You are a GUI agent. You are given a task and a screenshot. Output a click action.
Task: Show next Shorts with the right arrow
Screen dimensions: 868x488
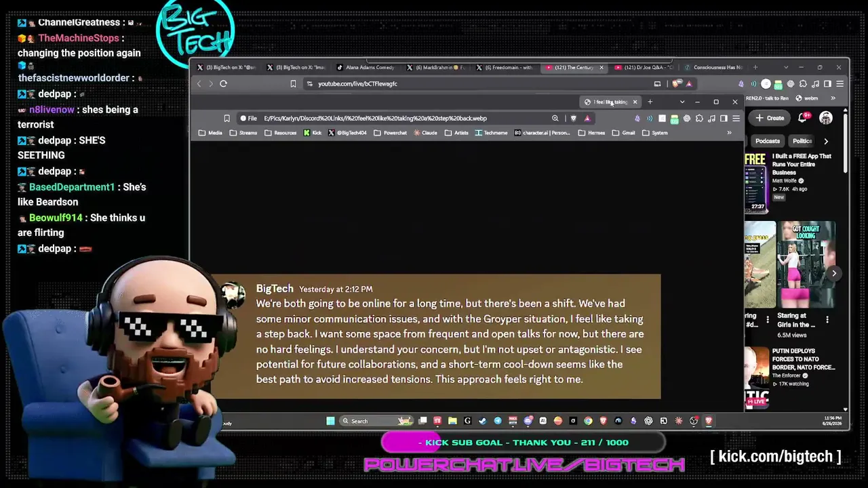(834, 273)
